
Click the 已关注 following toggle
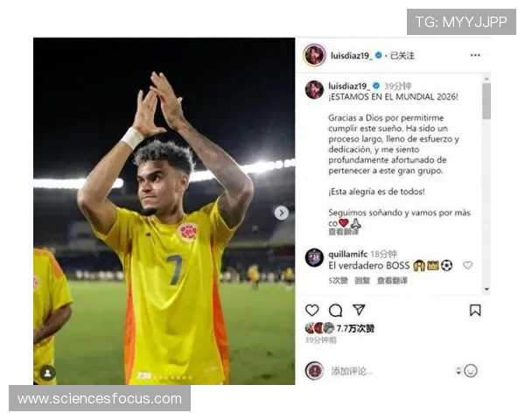(402, 56)
